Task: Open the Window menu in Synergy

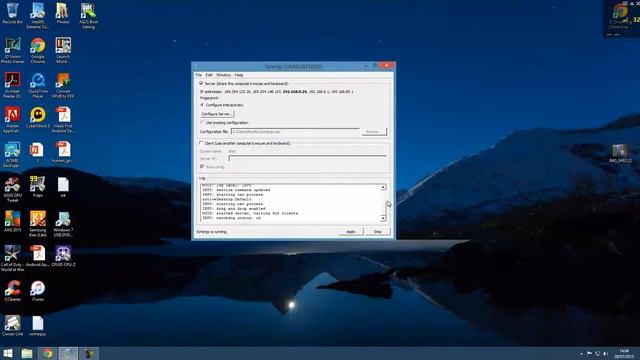Action: pyautogui.click(x=223, y=75)
